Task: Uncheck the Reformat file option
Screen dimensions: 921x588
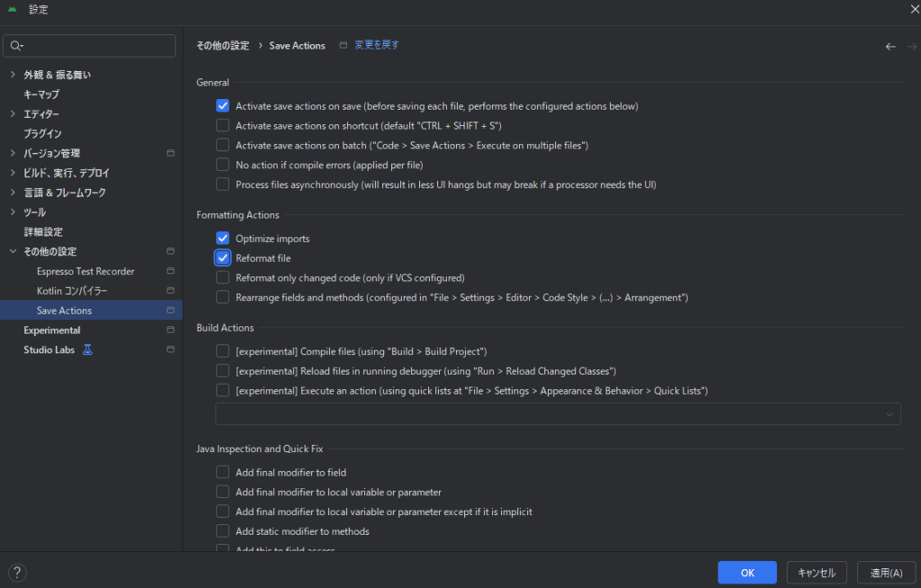Action: [x=223, y=258]
